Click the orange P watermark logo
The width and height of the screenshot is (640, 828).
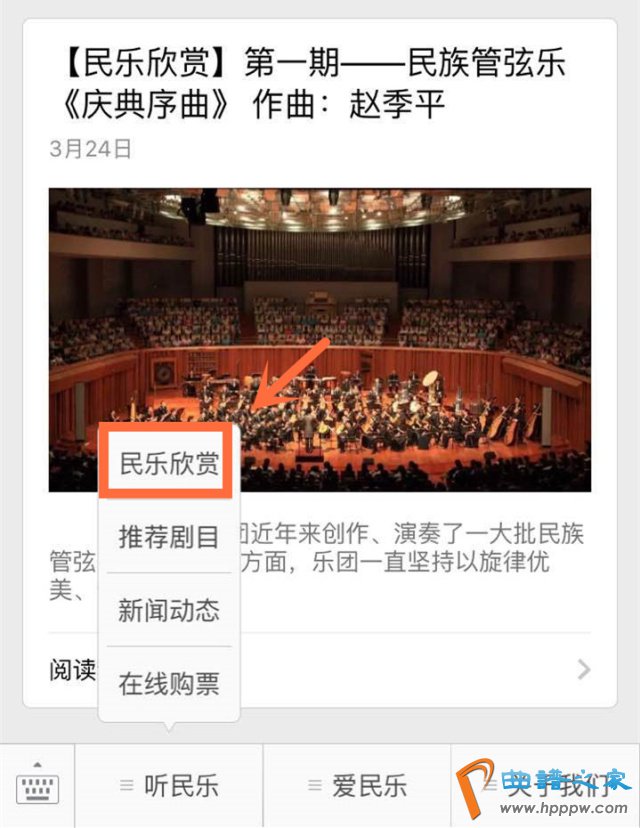coord(476,787)
